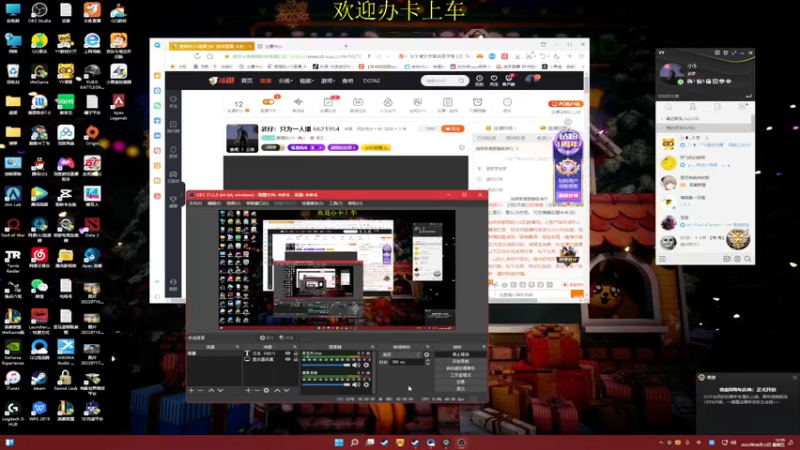Expand the Douyu video dropdown menu
The image size is (800, 450).
[x=306, y=81]
